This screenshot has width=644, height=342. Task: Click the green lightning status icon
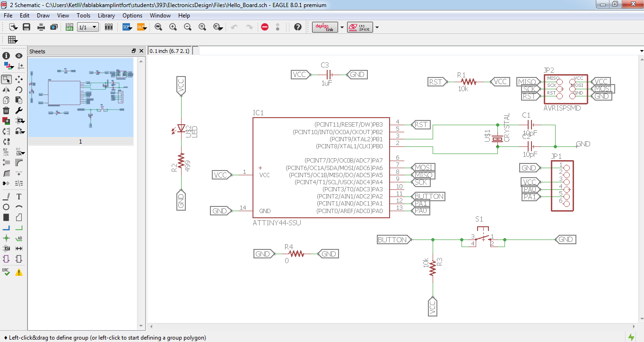(631, 337)
